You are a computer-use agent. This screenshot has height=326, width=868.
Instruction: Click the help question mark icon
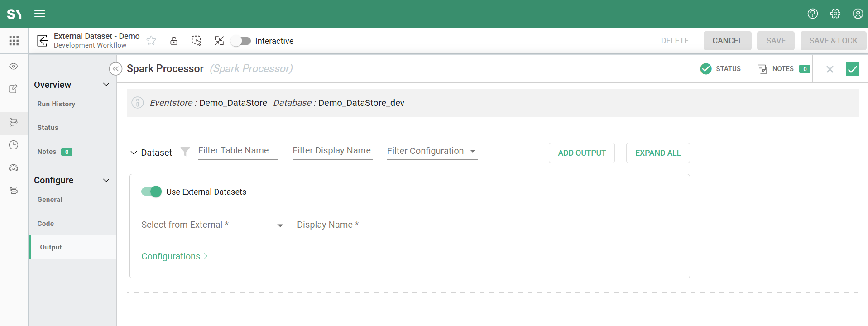(812, 14)
